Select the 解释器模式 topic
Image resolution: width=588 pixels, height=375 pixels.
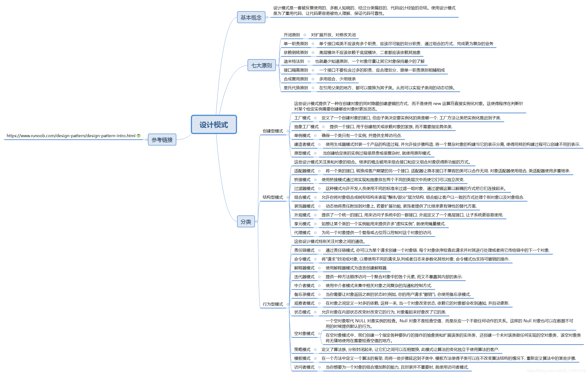[x=304, y=268]
